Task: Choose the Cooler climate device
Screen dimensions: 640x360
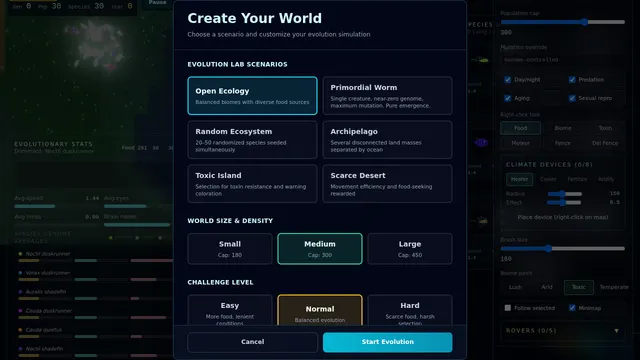Action: pyautogui.click(x=548, y=179)
